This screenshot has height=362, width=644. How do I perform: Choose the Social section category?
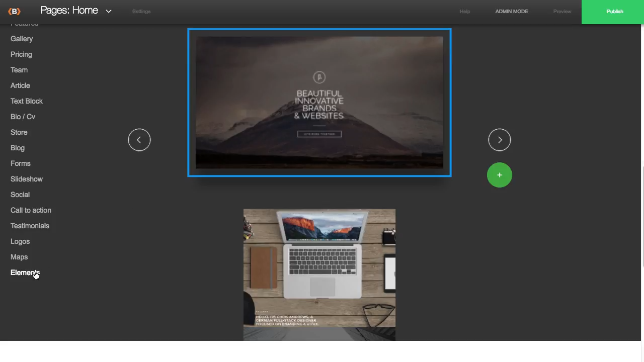(20, 195)
